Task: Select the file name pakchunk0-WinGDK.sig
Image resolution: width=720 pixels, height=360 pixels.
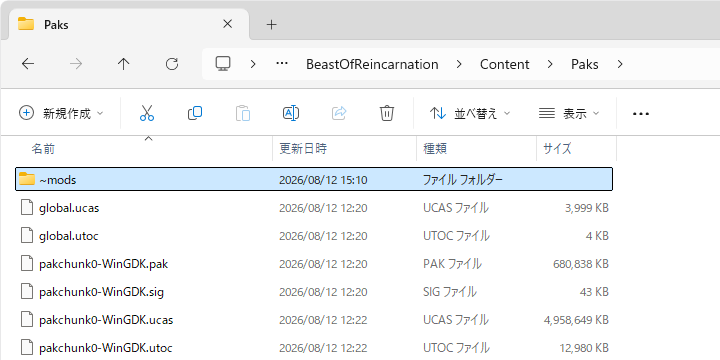Action: point(101,292)
